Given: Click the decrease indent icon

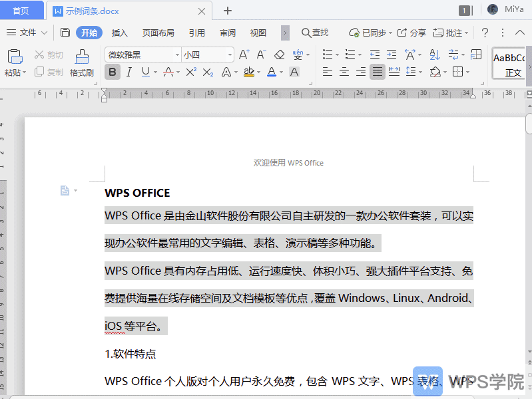Looking at the screenshot, I should tap(375, 55).
